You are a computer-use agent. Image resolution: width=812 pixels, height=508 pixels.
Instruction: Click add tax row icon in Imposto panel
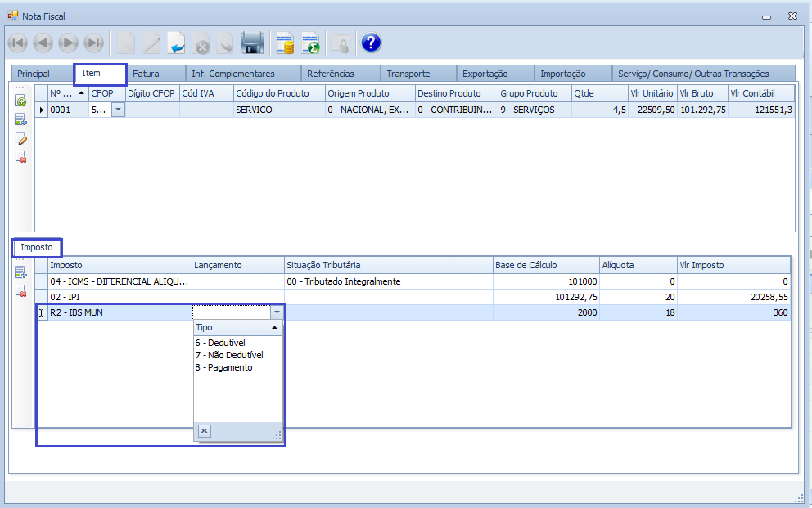21,272
